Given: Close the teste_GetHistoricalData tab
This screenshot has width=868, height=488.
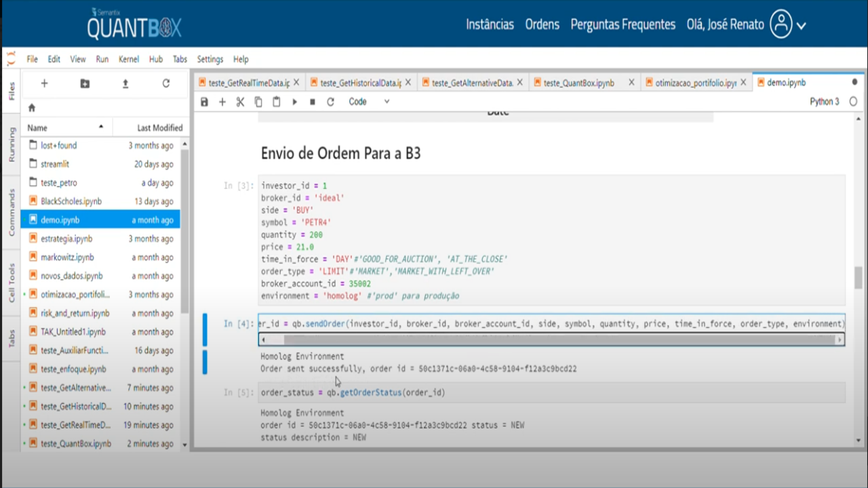Looking at the screenshot, I should pyautogui.click(x=409, y=83).
